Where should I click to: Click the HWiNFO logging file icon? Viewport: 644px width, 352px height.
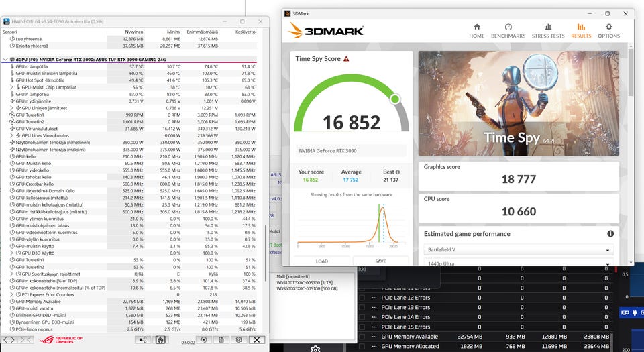tap(221, 340)
